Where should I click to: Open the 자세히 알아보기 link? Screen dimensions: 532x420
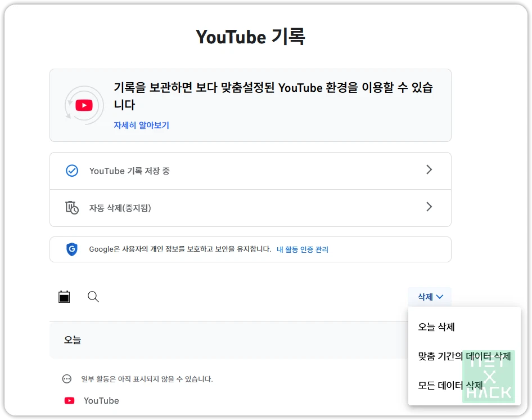tap(141, 125)
